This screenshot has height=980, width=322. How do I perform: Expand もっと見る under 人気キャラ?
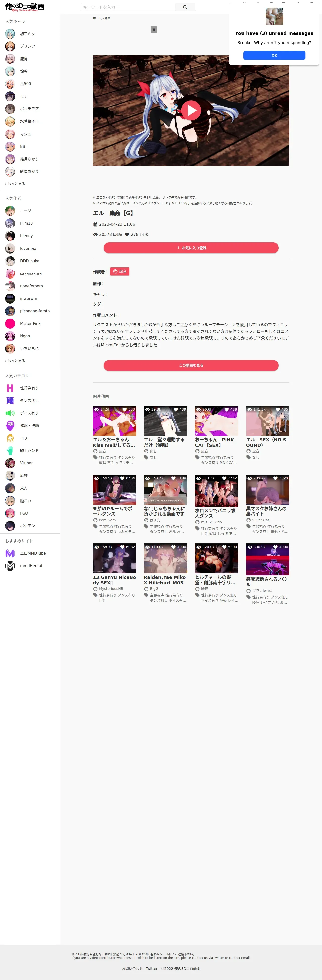tap(15, 184)
